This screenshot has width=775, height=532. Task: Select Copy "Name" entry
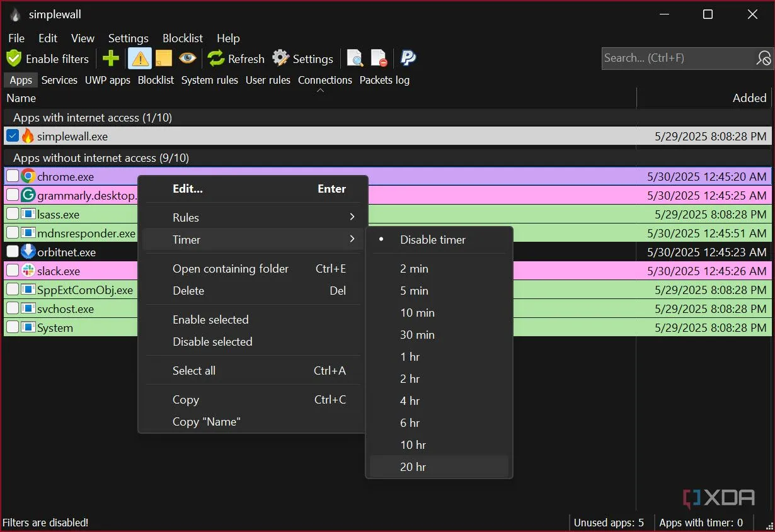click(253, 422)
